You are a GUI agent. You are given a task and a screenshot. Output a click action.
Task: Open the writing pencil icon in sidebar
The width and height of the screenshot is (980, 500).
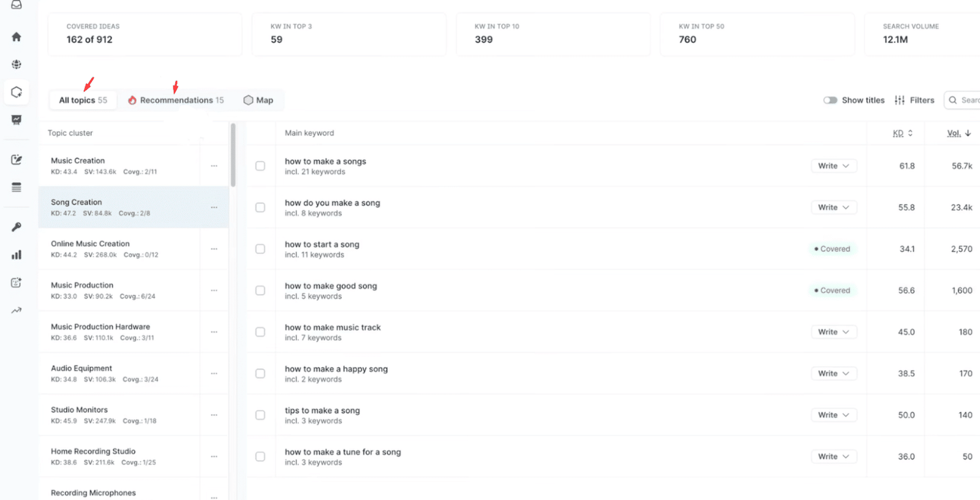click(17, 160)
